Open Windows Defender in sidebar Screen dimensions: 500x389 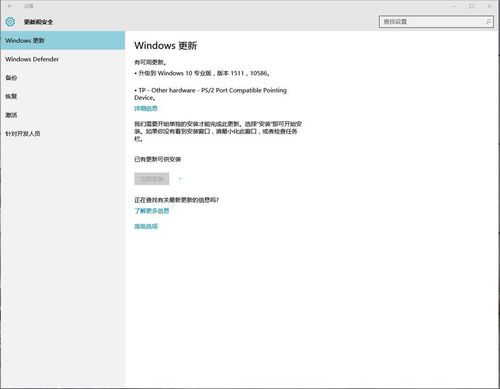click(63, 59)
